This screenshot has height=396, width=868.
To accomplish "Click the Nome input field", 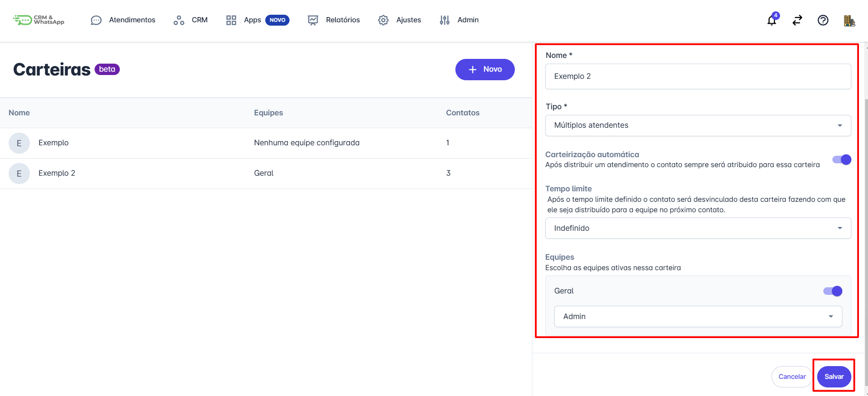I will pos(697,76).
